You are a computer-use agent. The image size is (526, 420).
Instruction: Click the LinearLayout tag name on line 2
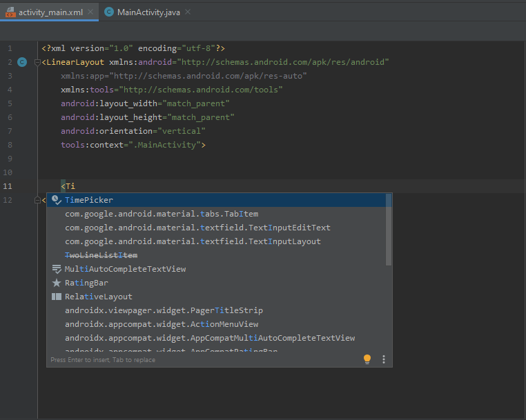(x=75, y=62)
